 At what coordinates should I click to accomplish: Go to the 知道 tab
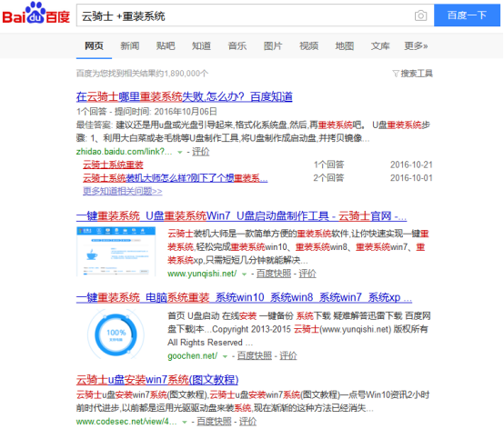[202, 46]
